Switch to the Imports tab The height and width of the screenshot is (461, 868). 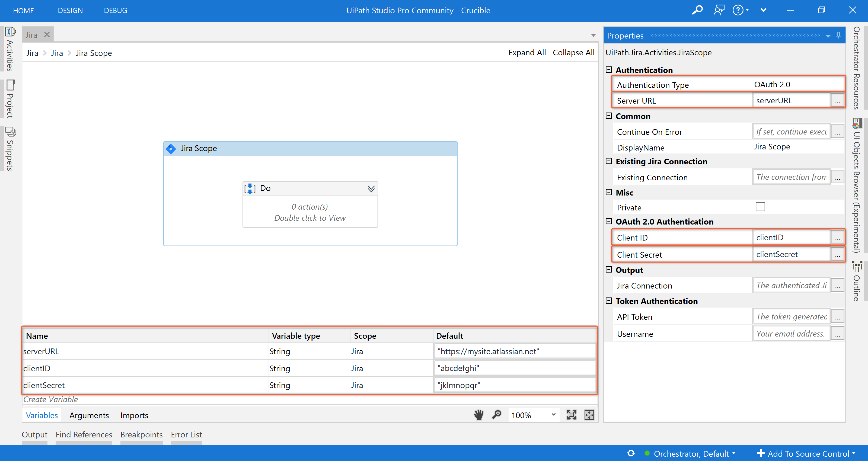tap(134, 415)
